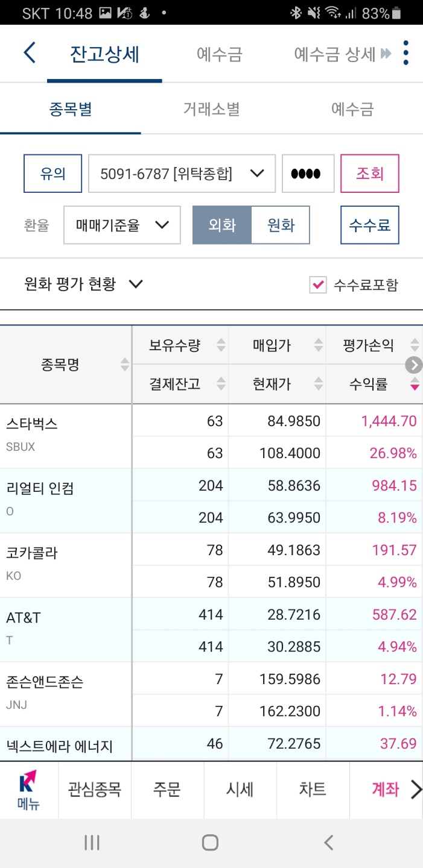Image resolution: width=423 pixels, height=868 pixels.
Task: Switch to 거래소별 sub-tab
Action: click(211, 109)
